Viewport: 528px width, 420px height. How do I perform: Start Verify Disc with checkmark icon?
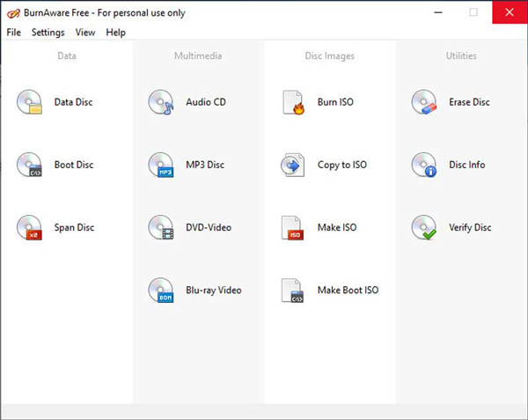(424, 228)
